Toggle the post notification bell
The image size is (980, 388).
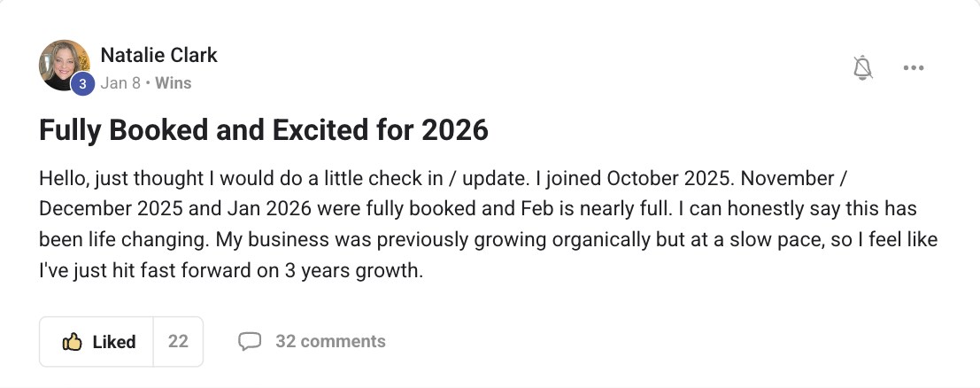(x=862, y=67)
